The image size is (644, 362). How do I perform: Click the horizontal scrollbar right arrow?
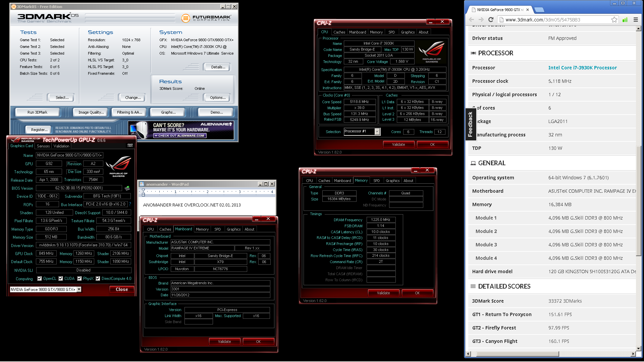click(633, 354)
